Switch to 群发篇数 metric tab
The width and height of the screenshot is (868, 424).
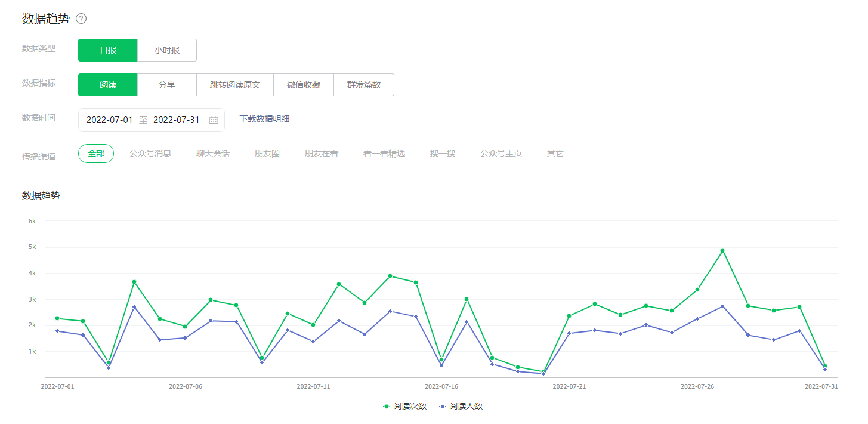pos(364,85)
